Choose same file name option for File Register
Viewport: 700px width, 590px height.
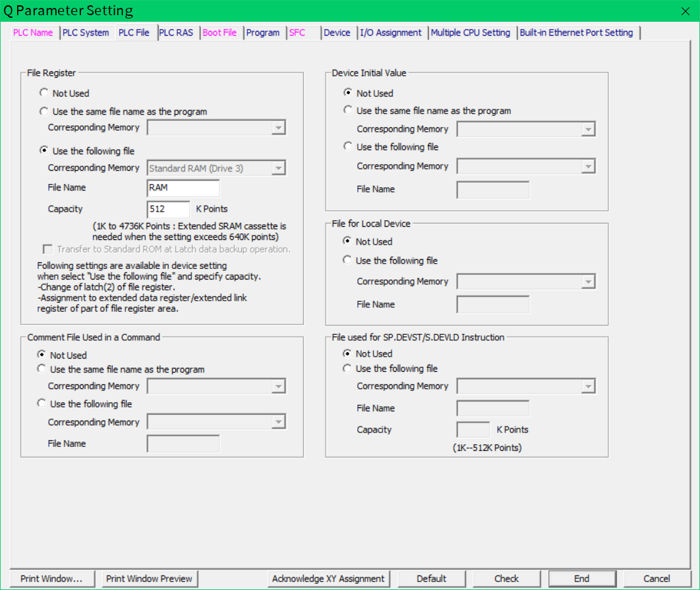[x=44, y=111]
